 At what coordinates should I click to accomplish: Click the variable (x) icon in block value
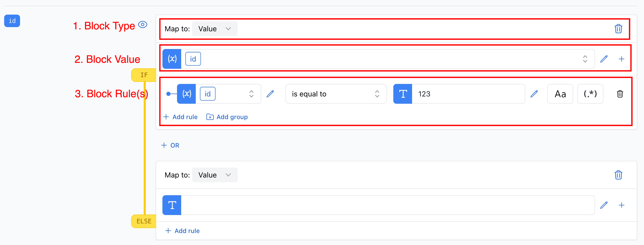coord(172,59)
